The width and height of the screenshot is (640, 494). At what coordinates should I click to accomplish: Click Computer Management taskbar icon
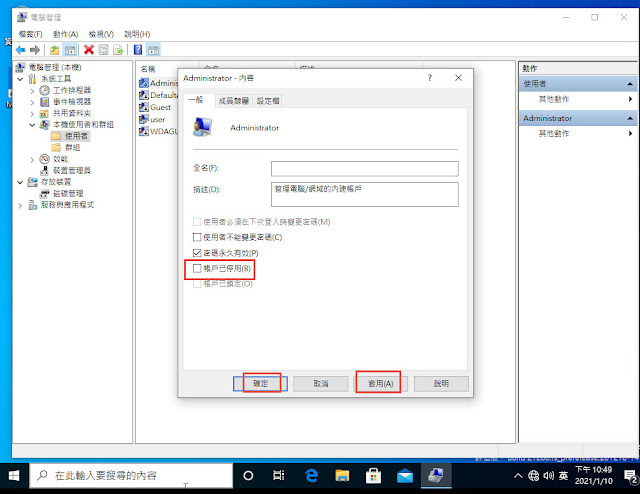point(436,476)
